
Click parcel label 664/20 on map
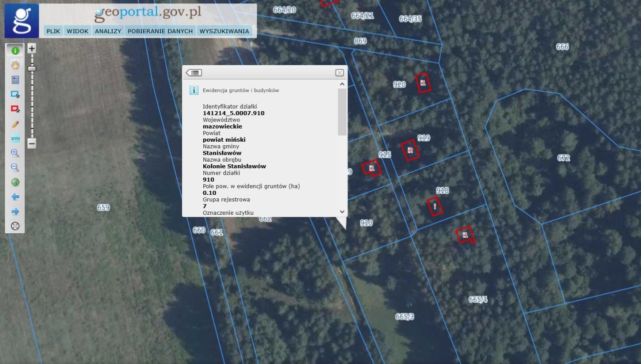[x=284, y=10]
